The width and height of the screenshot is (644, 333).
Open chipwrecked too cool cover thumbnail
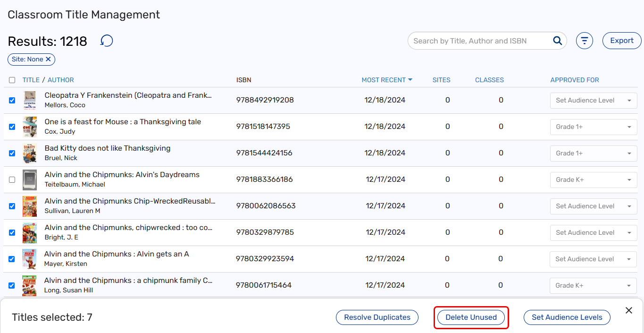pos(30,232)
